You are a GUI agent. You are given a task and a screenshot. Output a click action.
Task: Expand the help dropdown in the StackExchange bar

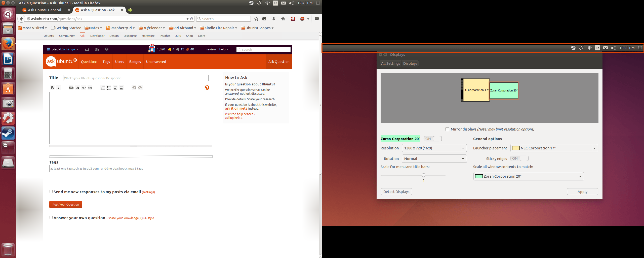[x=224, y=49]
